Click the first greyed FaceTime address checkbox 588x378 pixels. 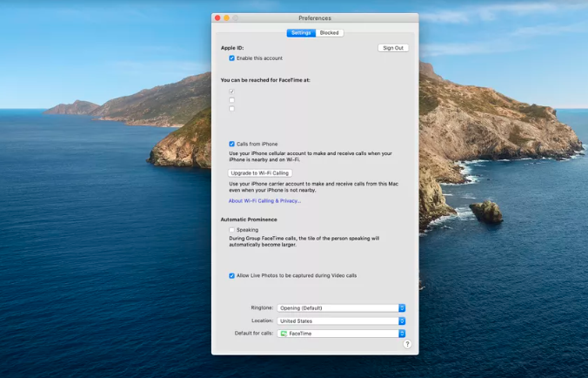(231, 91)
